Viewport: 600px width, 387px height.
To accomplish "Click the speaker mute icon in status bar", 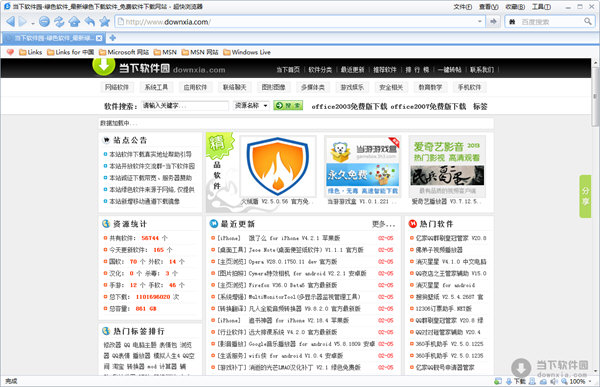I will tap(554, 381).
